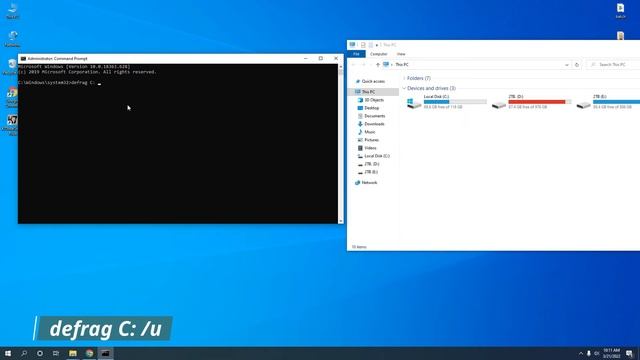Open Task View from the taskbar

click(56, 353)
